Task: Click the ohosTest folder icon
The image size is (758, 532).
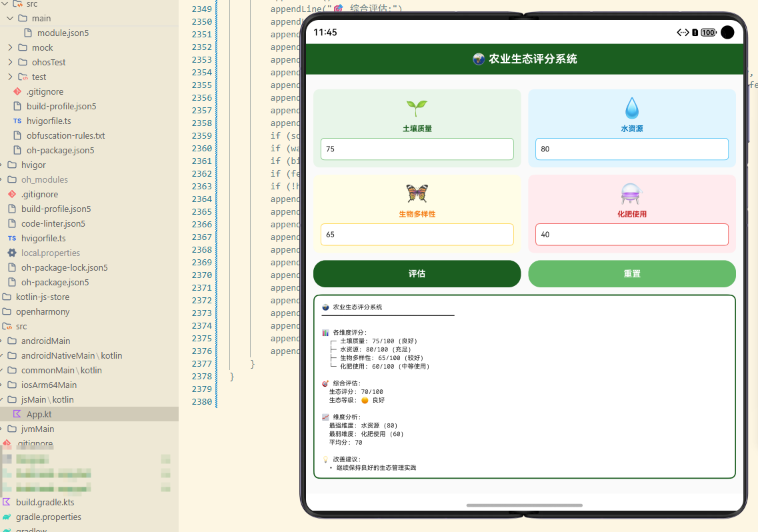Action: [23, 62]
